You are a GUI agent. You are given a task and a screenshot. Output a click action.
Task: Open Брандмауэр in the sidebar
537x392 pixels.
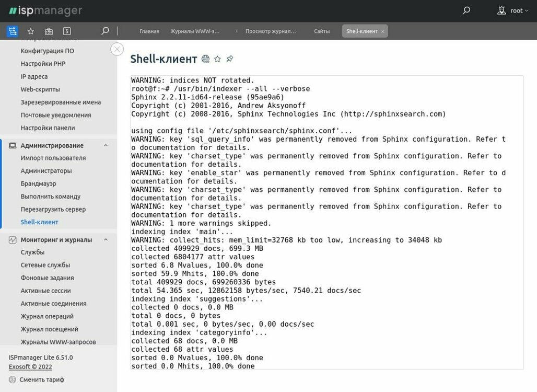pos(38,183)
